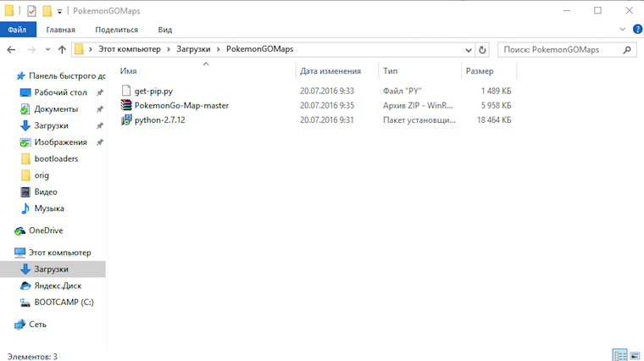The height and width of the screenshot is (361, 644).
Task: Sort by Дата изменения column
Action: click(330, 70)
